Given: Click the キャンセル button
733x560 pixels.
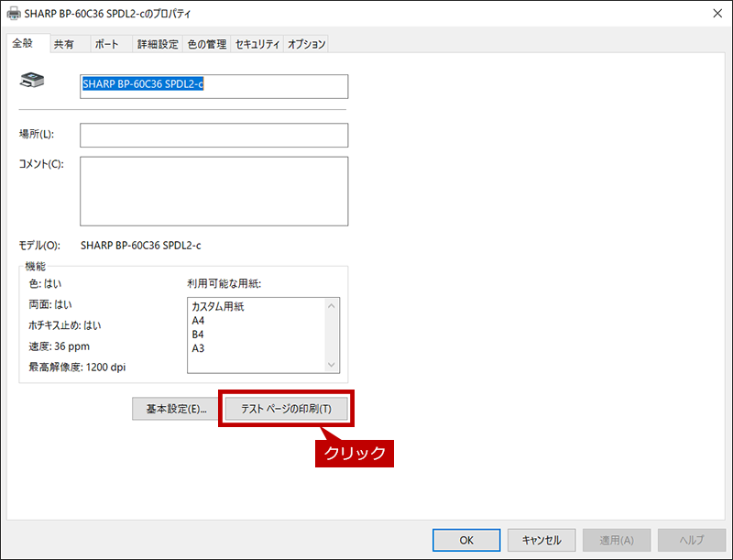Looking at the screenshot, I should [542, 541].
